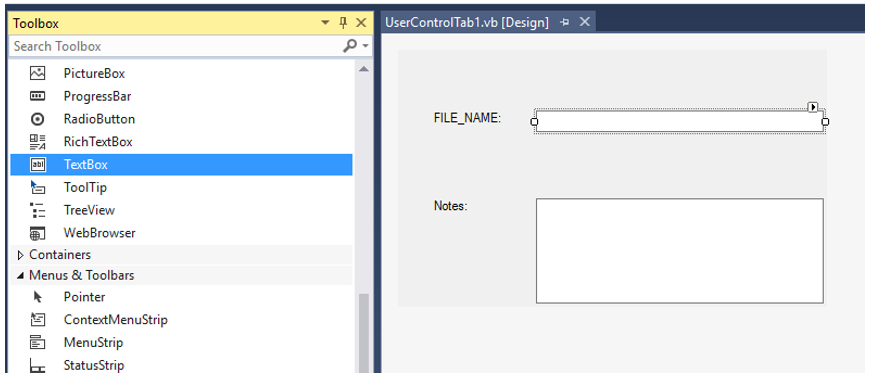Click the right resize handle of FILE_NAME textbox
Viewport: 871px width, 381px height.
tap(825, 122)
